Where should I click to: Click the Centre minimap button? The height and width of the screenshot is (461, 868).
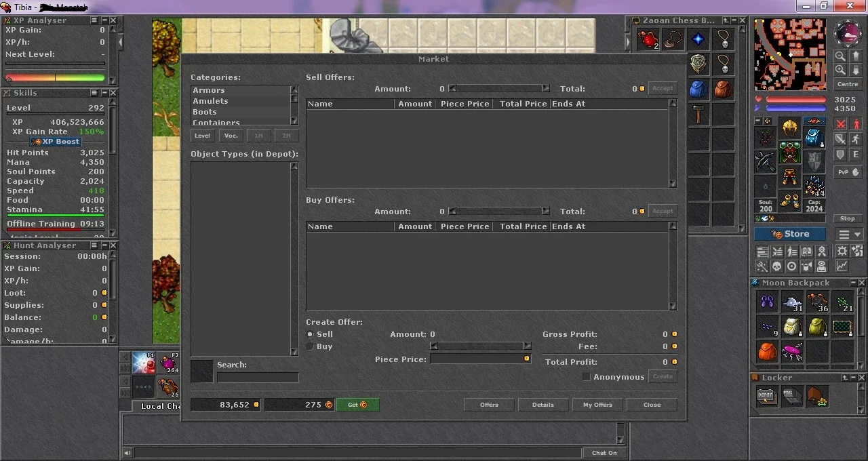point(848,84)
